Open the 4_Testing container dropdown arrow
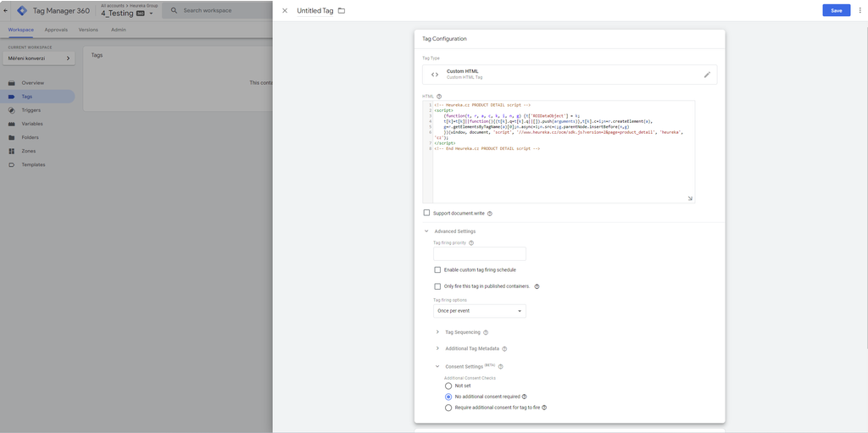The width and height of the screenshot is (868, 433). point(151,14)
